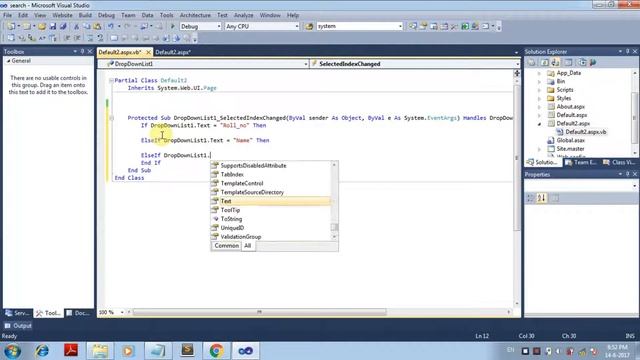The height and width of the screenshot is (360, 640).
Task: Click the horizontal scrollbar of the editor
Action: (259, 312)
